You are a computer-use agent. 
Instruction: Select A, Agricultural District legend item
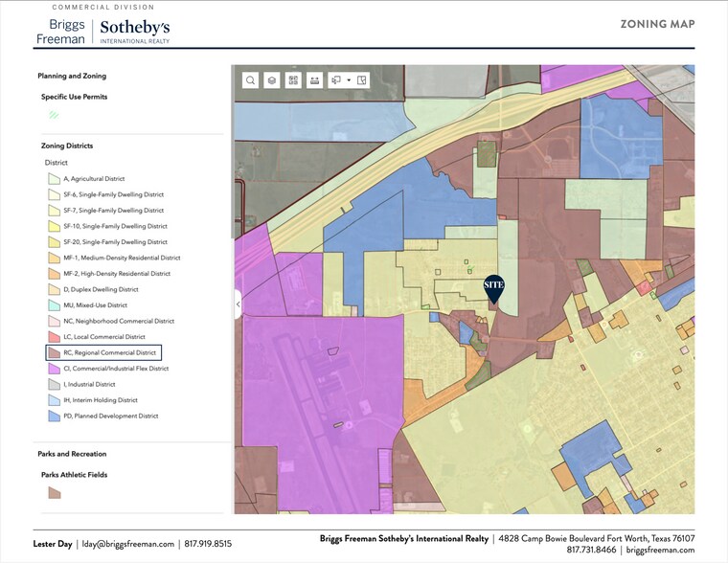pyautogui.click(x=94, y=178)
